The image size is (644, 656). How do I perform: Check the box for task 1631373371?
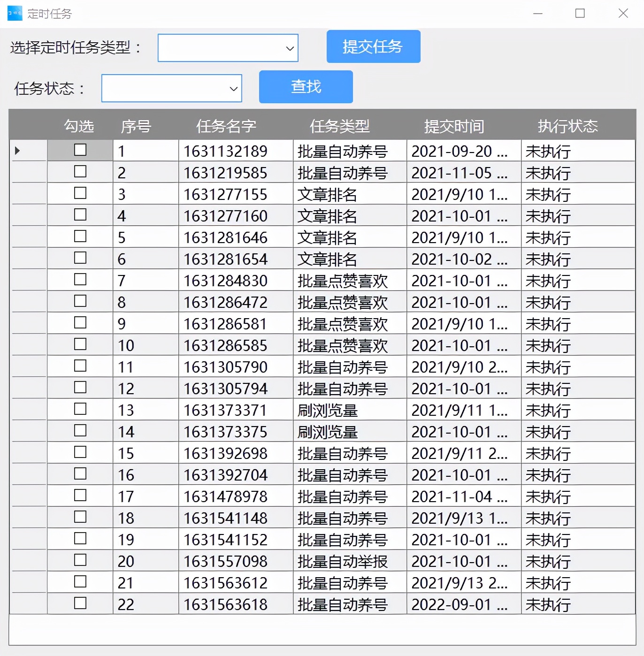point(80,409)
